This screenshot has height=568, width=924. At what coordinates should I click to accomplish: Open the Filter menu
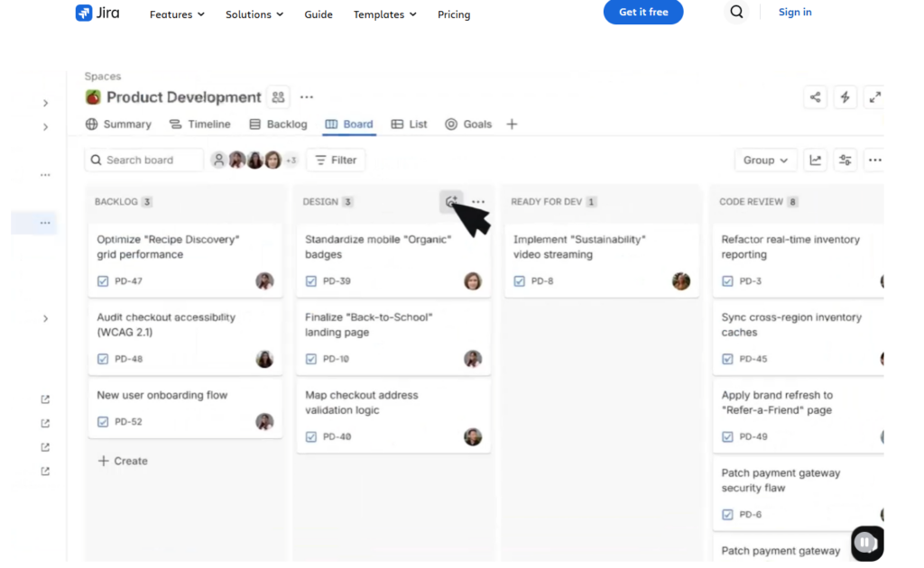click(336, 160)
